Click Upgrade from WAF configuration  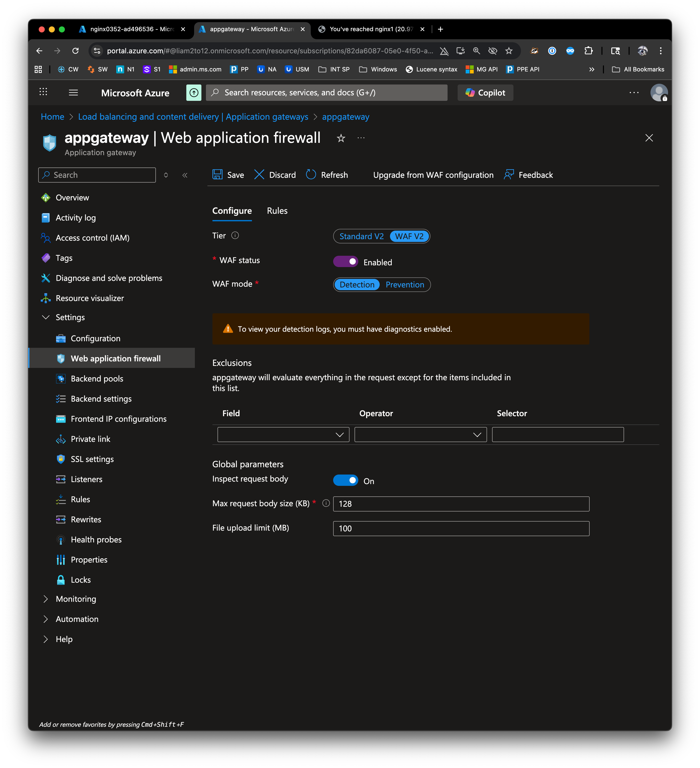pyautogui.click(x=433, y=175)
